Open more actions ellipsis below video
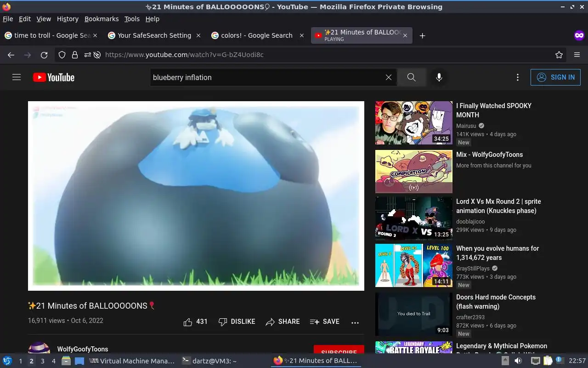This screenshot has height=368, width=588. point(355,322)
